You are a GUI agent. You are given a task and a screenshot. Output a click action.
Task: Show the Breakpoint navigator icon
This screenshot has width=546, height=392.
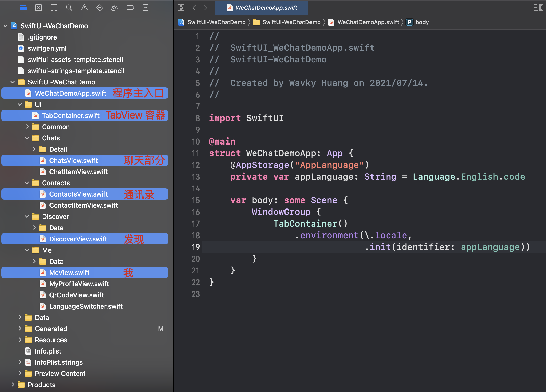tap(130, 8)
